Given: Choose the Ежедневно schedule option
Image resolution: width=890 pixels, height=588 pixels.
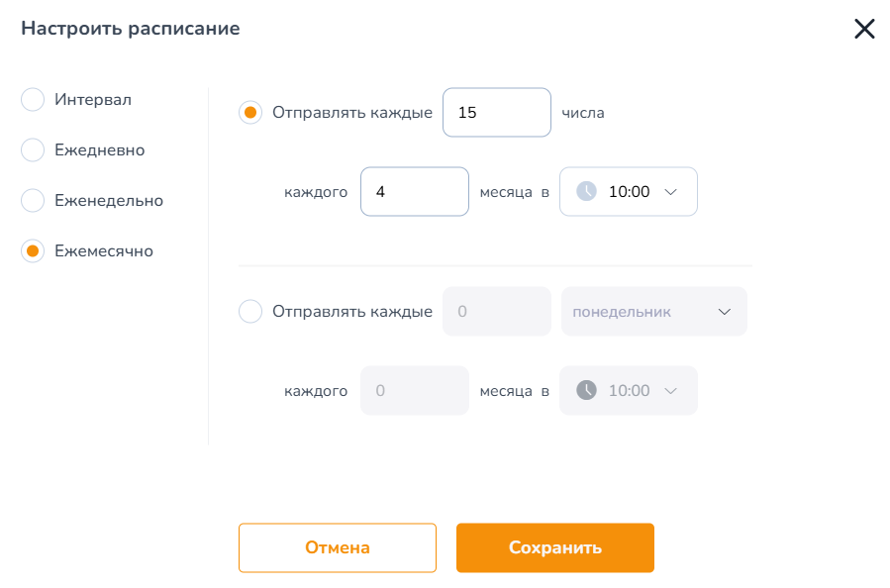Looking at the screenshot, I should [33, 149].
